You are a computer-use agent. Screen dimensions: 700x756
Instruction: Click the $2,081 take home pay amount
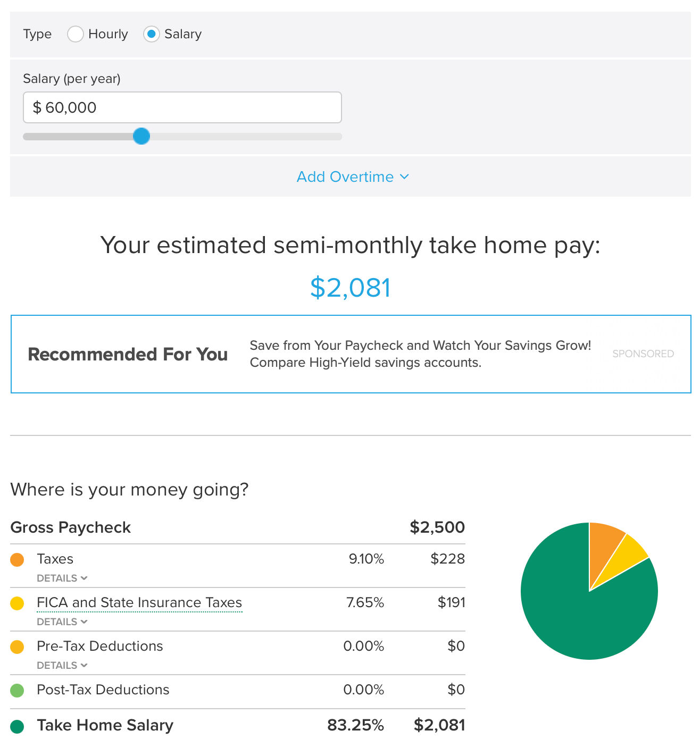click(349, 287)
